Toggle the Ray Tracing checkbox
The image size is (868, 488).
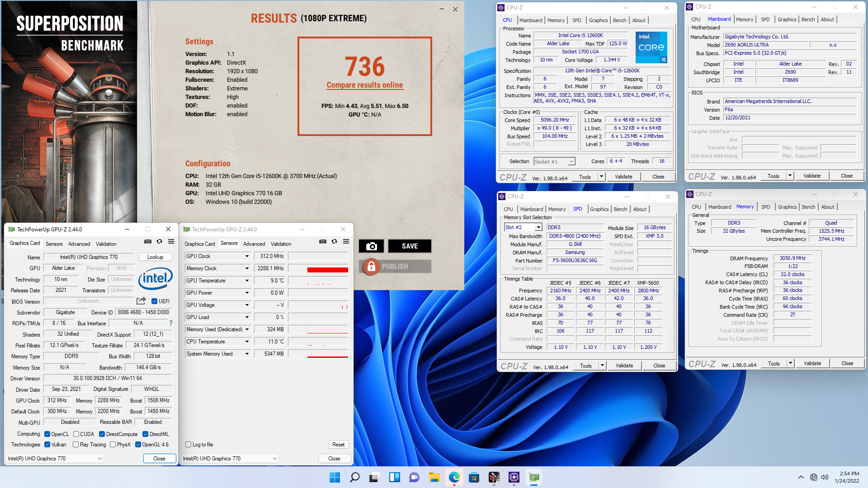pos(76,445)
